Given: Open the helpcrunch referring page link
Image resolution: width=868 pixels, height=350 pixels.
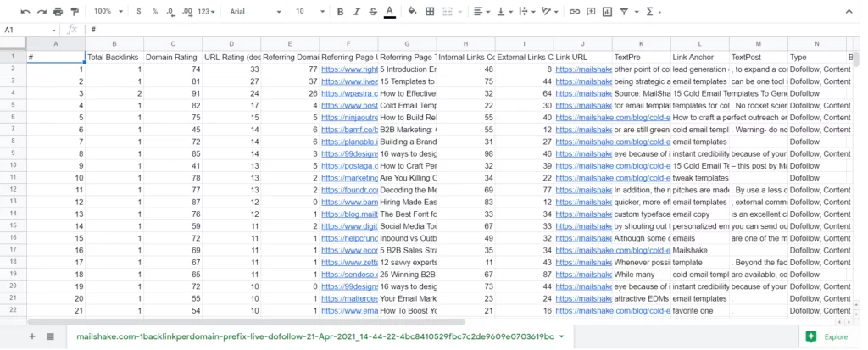Looking at the screenshot, I should tap(349, 238).
